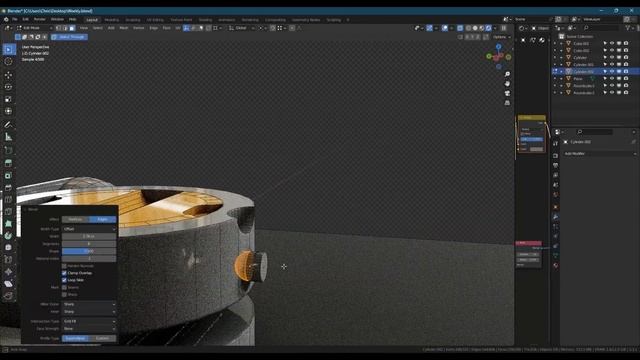Open the viewport Options dropdown

(501, 37)
